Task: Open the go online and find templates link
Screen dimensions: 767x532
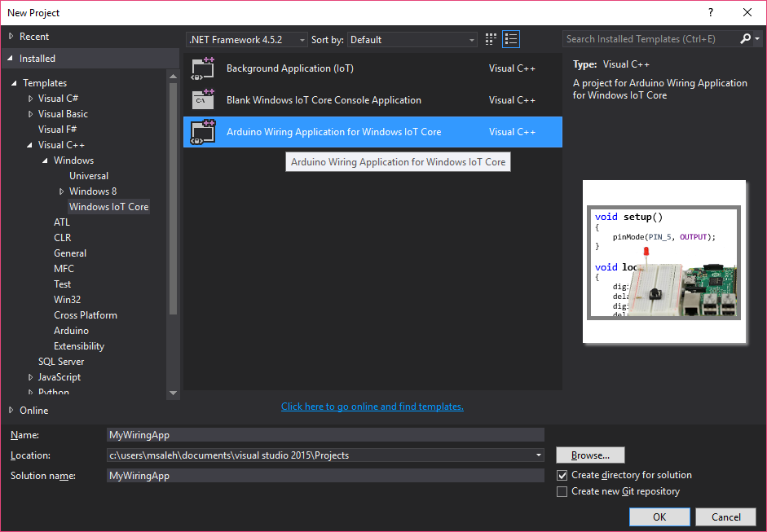Action: coord(372,407)
